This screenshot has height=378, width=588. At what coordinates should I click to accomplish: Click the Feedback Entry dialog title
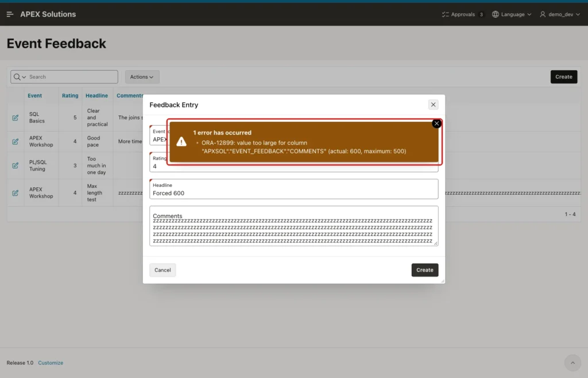[x=173, y=105]
